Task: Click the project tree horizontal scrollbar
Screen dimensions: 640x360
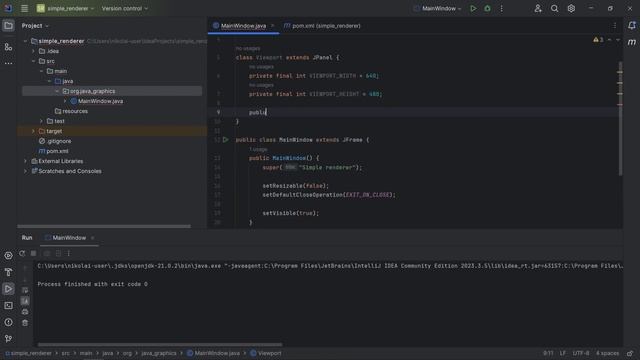Action: point(104,226)
